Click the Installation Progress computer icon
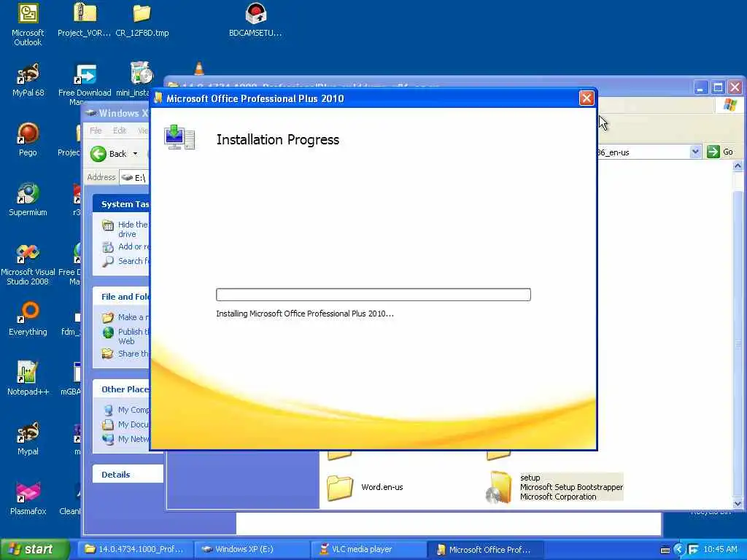The height and width of the screenshot is (560, 747). 179,138
